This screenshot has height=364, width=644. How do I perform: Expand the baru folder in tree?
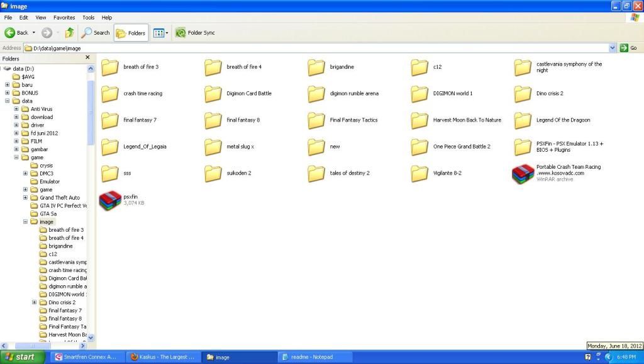[7, 85]
